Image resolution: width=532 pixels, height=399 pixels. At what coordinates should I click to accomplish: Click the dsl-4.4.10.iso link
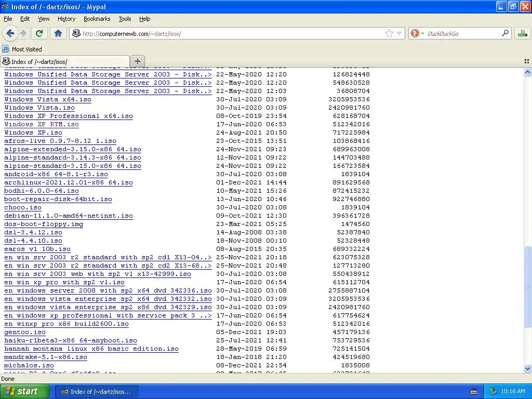pos(33,241)
